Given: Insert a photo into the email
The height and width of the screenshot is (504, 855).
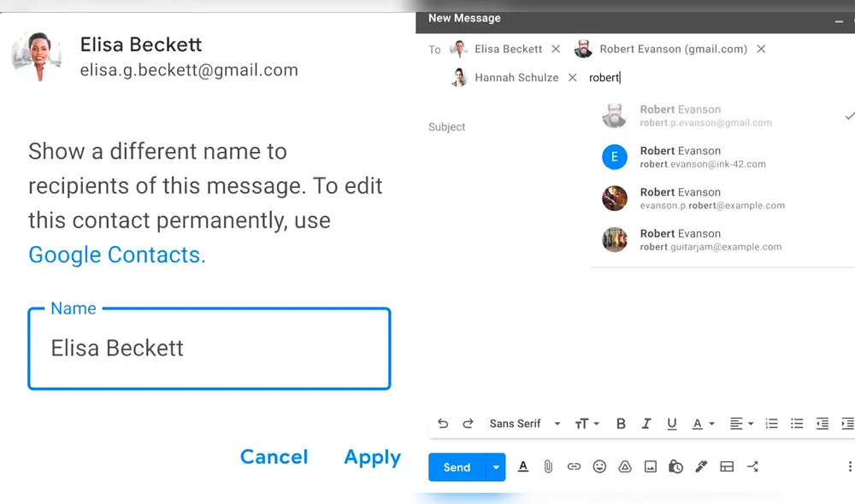Looking at the screenshot, I should coord(651,466).
